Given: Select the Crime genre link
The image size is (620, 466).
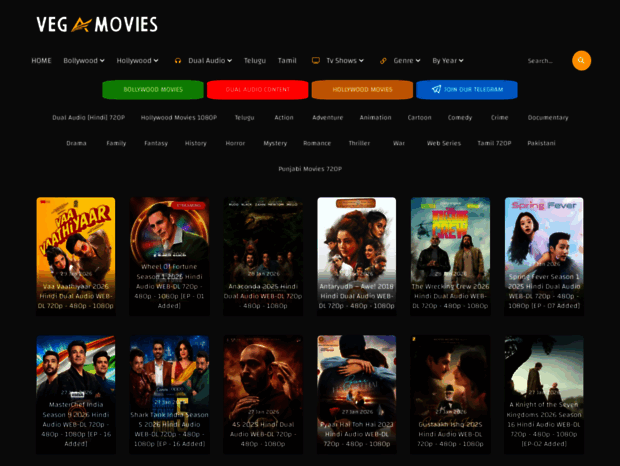Looking at the screenshot, I should [x=499, y=117].
